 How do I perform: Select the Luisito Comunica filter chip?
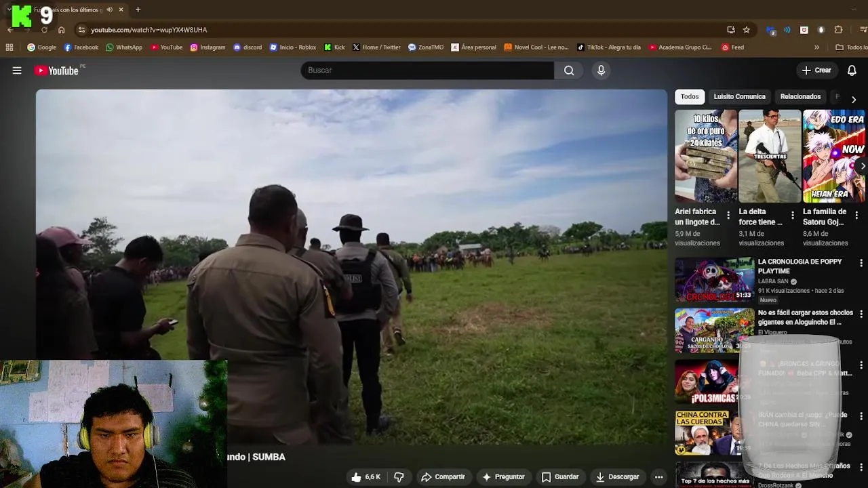[739, 97]
